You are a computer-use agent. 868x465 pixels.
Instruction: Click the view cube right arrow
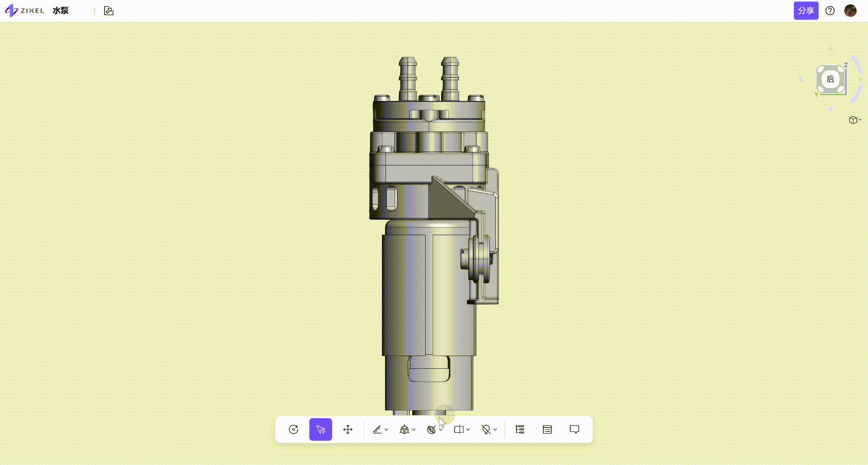pyautogui.click(x=861, y=79)
